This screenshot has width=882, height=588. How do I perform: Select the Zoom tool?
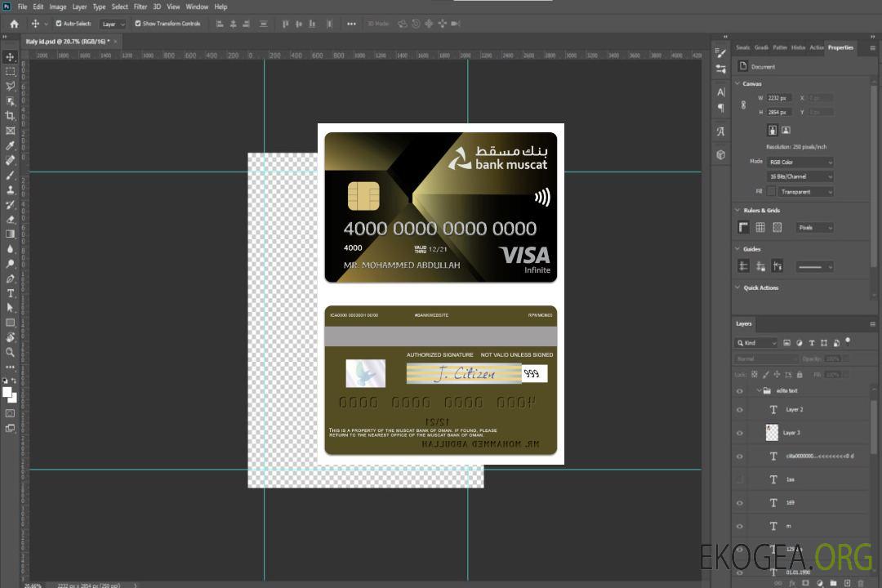pos(10,352)
